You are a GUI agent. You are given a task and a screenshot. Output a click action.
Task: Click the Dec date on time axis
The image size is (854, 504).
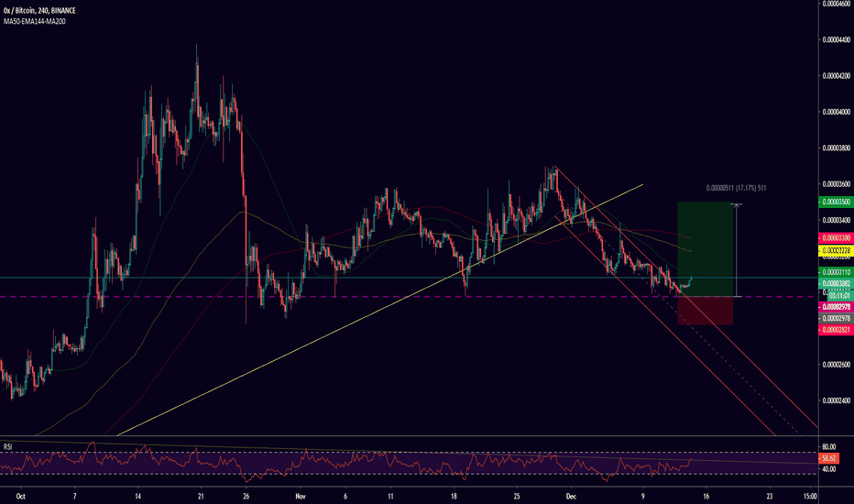click(571, 497)
